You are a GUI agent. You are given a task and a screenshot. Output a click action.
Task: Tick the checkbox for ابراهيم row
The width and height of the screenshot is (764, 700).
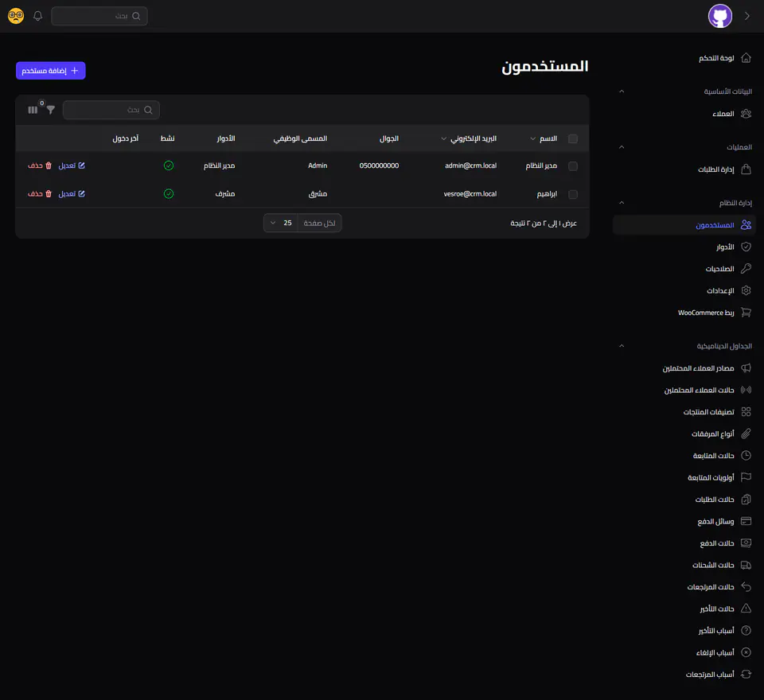point(573,194)
